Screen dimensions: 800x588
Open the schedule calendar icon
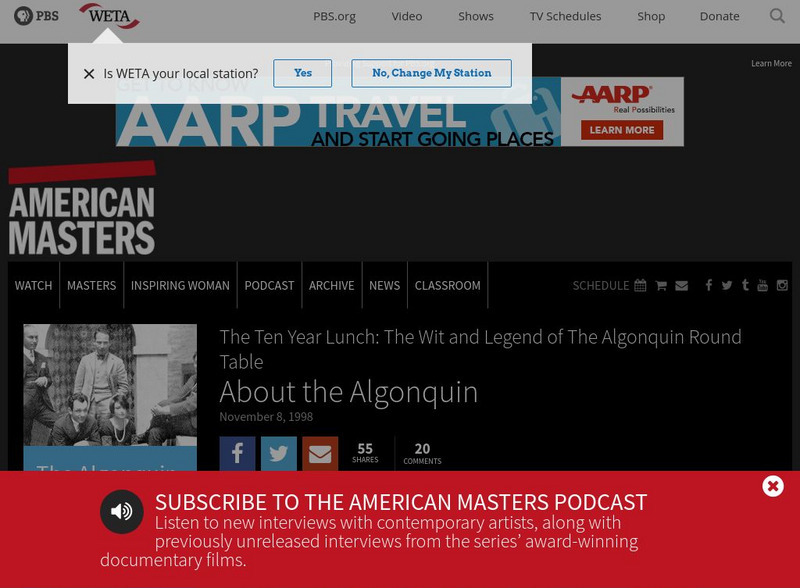coord(640,285)
